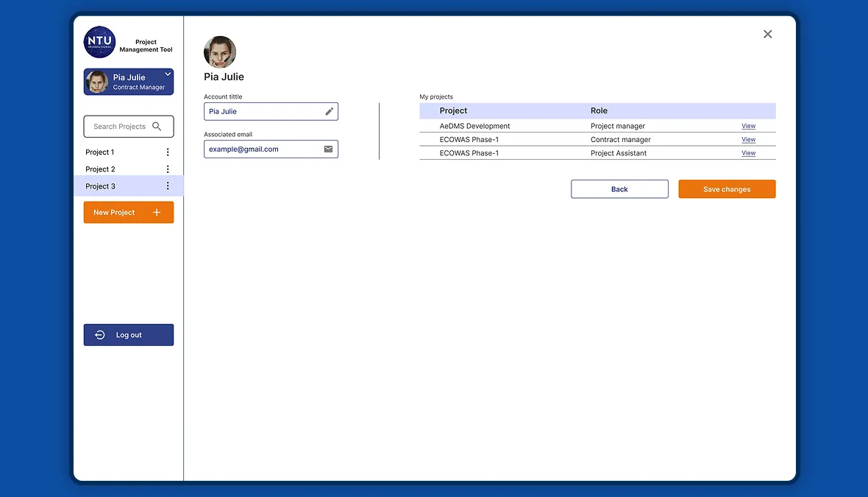Open View link for Contract manager row

point(748,140)
